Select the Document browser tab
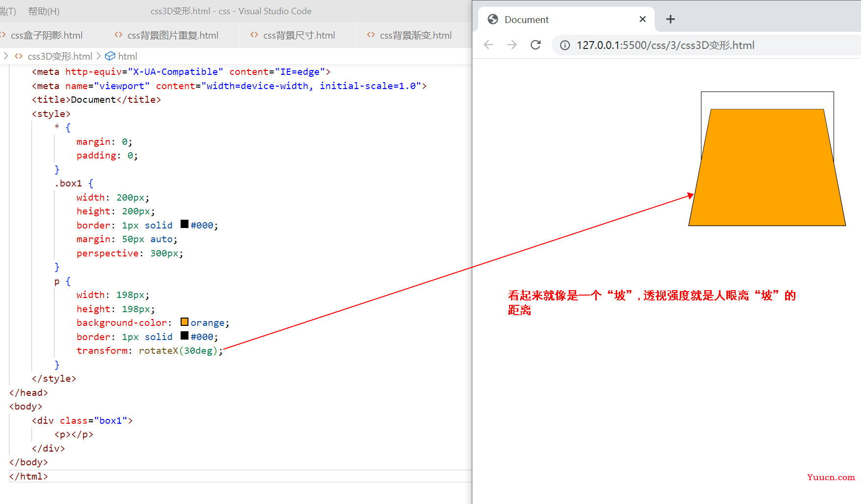The width and height of the screenshot is (861, 504). [x=566, y=20]
